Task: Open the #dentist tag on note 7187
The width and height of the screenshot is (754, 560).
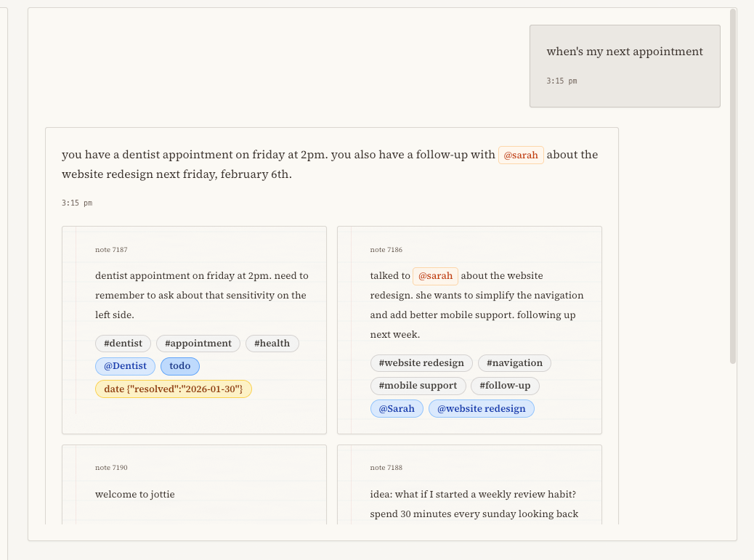Action: [123, 343]
